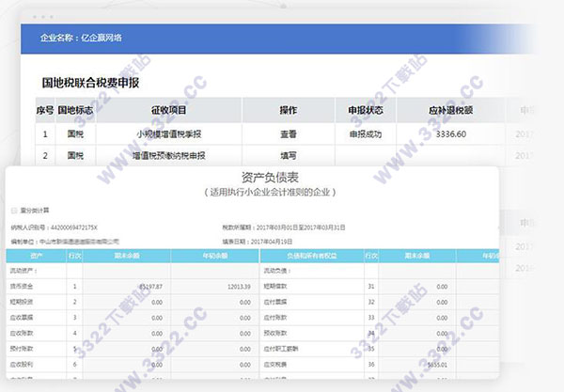Click the 申报状态 column header
564x392 pixels.
click(x=366, y=110)
